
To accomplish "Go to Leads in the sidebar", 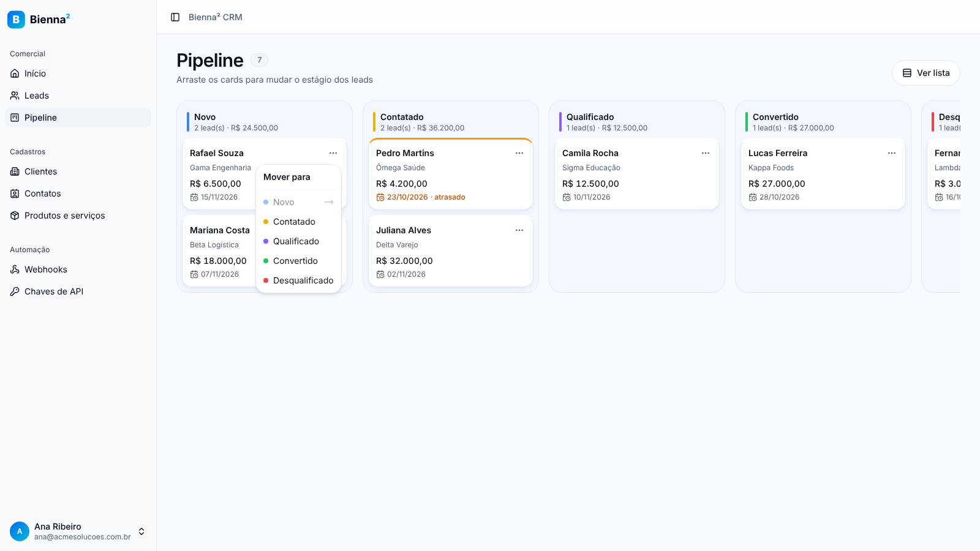I will 78,96.
